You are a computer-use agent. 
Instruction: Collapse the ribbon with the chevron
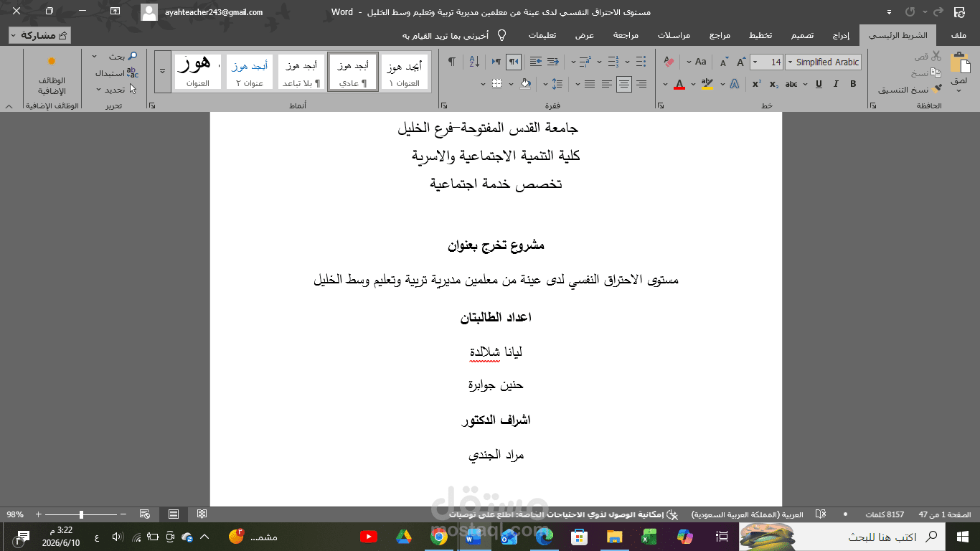[x=9, y=106]
